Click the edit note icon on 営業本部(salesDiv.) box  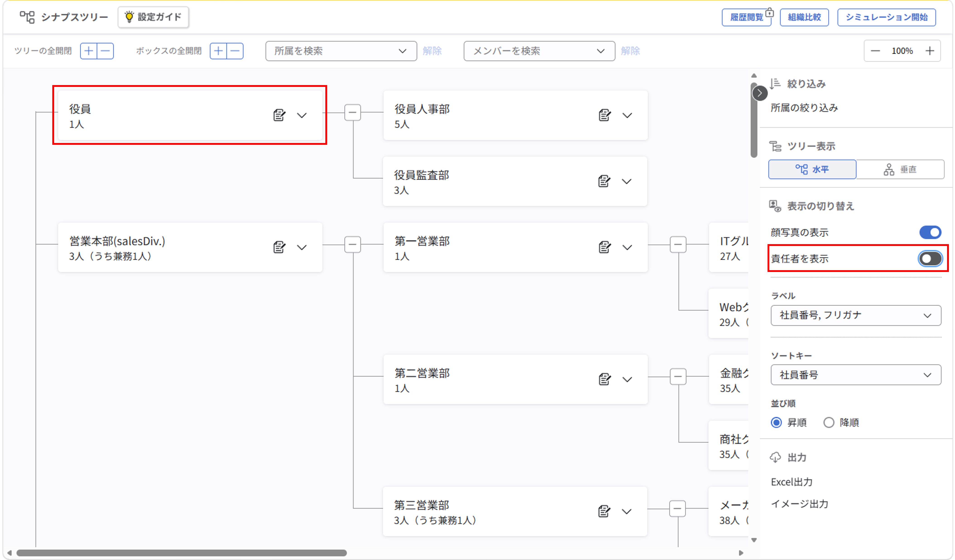(x=279, y=247)
